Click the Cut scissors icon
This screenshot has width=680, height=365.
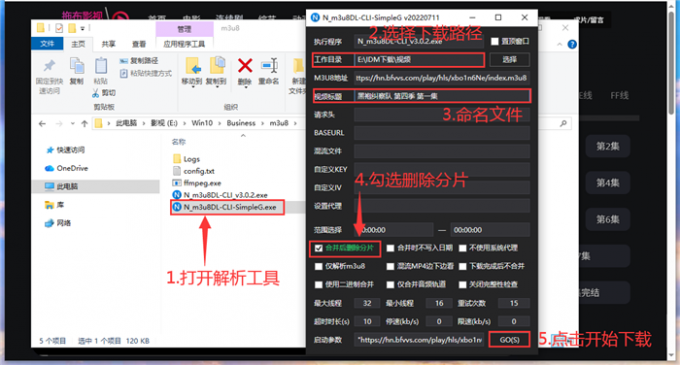pos(96,93)
